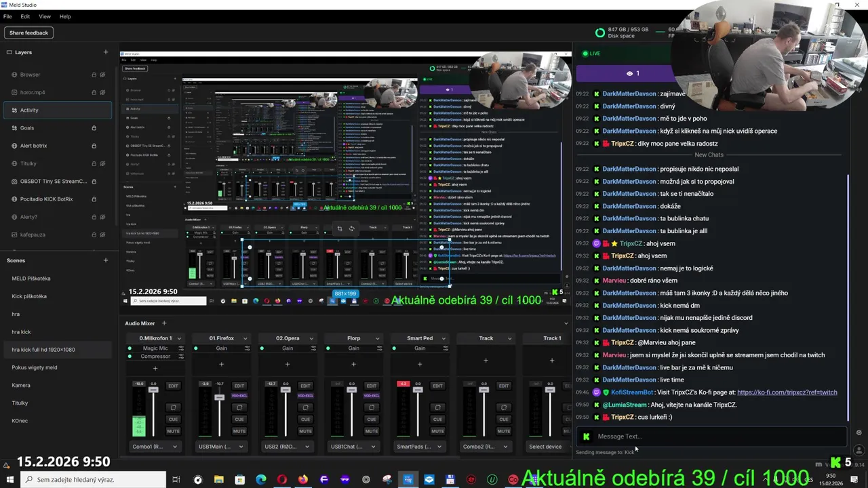
Task: Add a new scene with Scenes plus icon
Action: tap(105, 260)
